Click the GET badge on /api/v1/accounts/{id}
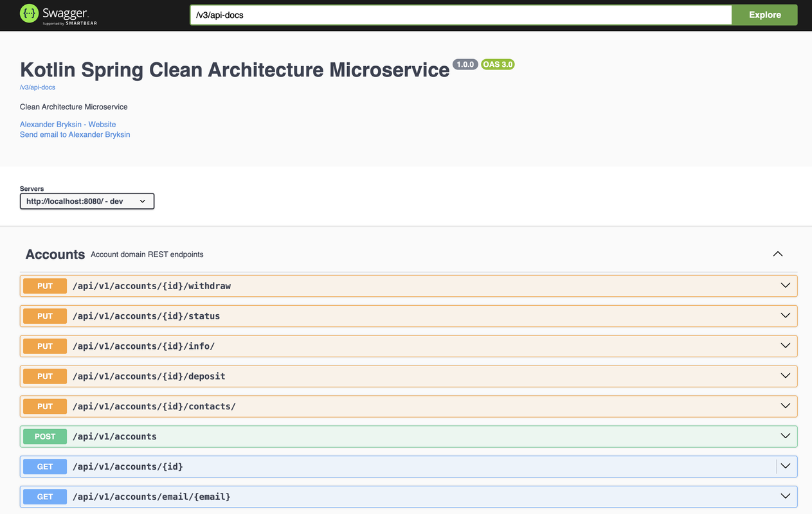Screen dimensions: 812x514 tap(45, 467)
